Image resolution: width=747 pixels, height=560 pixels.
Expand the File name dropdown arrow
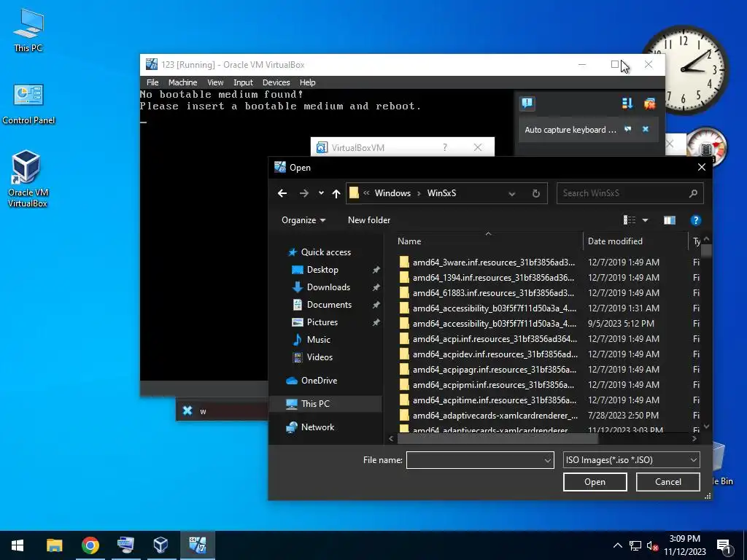[x=547, y=460]
